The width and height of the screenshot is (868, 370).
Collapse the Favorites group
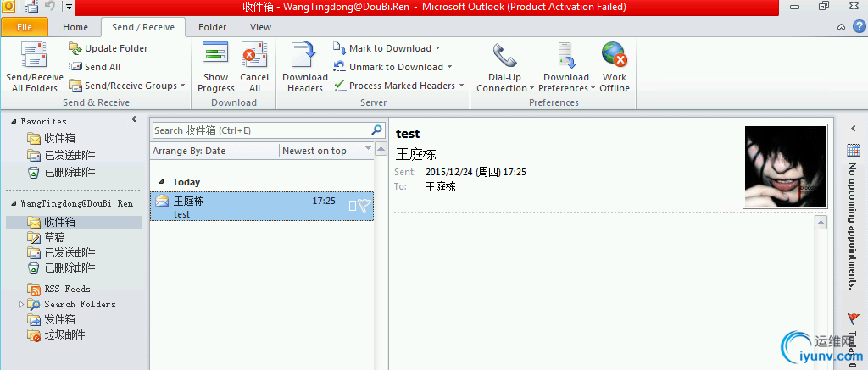(14, 121)
